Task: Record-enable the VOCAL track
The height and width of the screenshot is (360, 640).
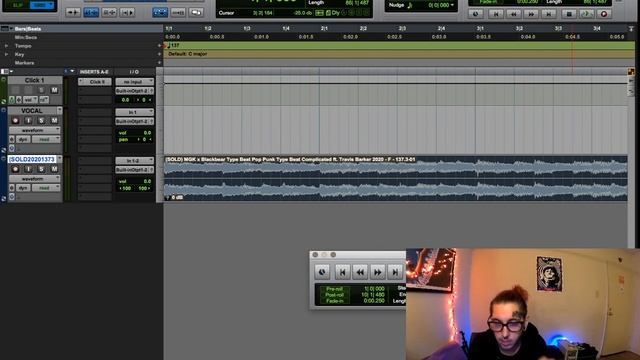Action: click(x=16, y=120)
